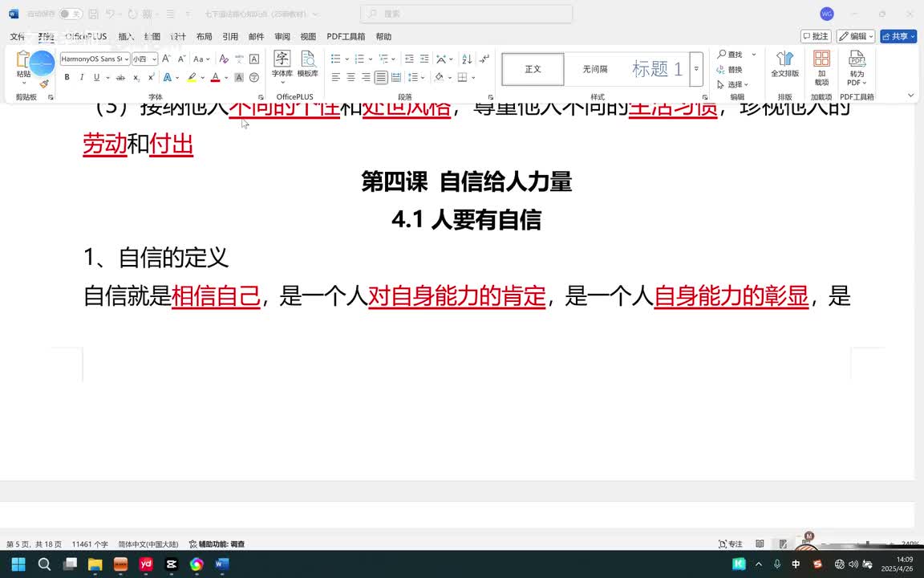
Task: Click the 共享 share button
Action: 898,37
